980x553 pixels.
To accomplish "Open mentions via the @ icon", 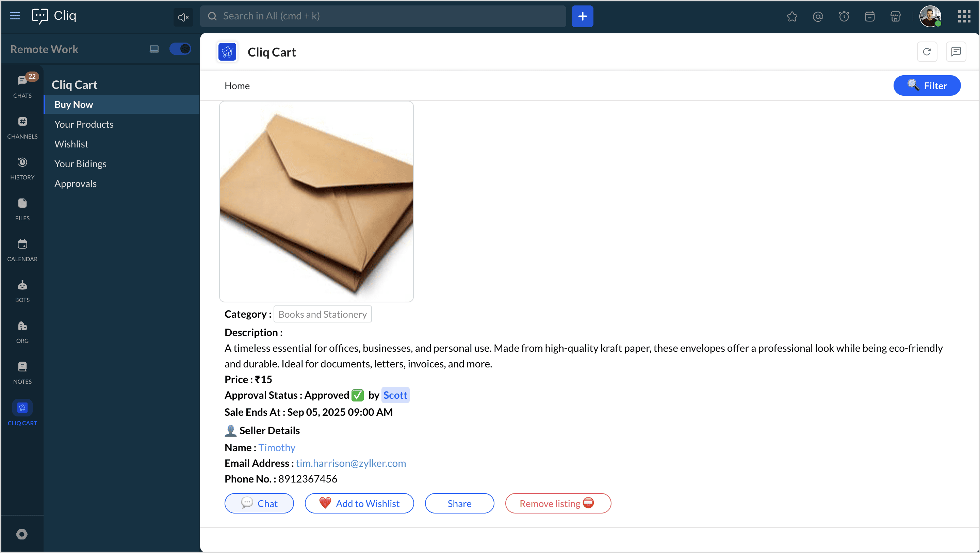I will click(x=818, y=16).
